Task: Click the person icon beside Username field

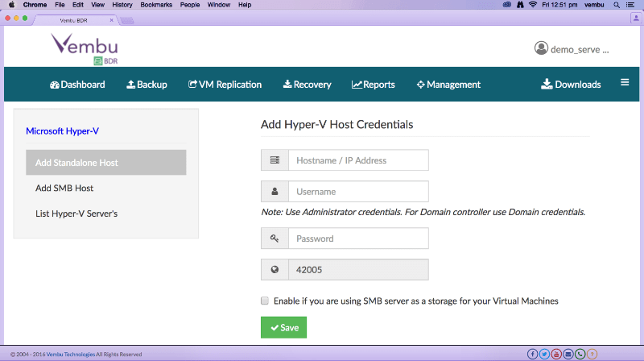Action: coord(275,191)
